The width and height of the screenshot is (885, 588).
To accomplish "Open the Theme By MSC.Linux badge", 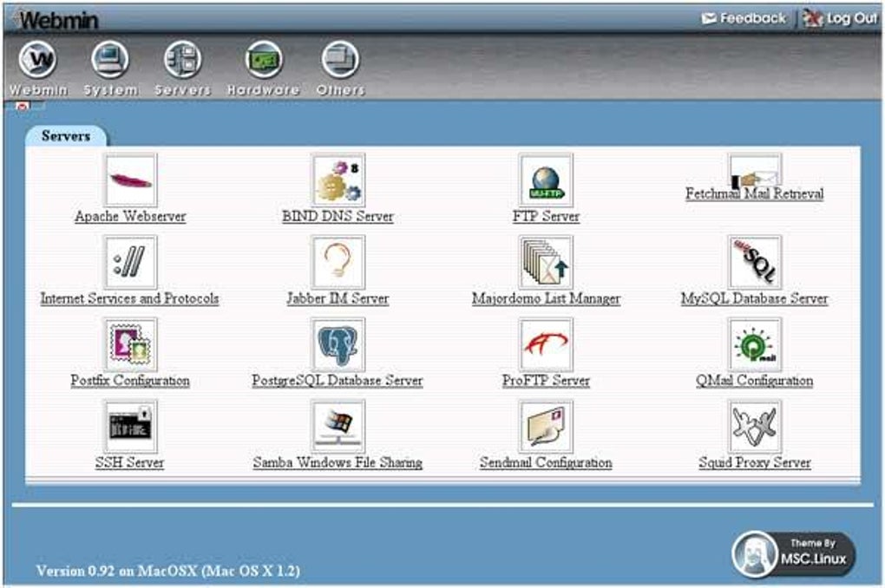I will point(794,553).
